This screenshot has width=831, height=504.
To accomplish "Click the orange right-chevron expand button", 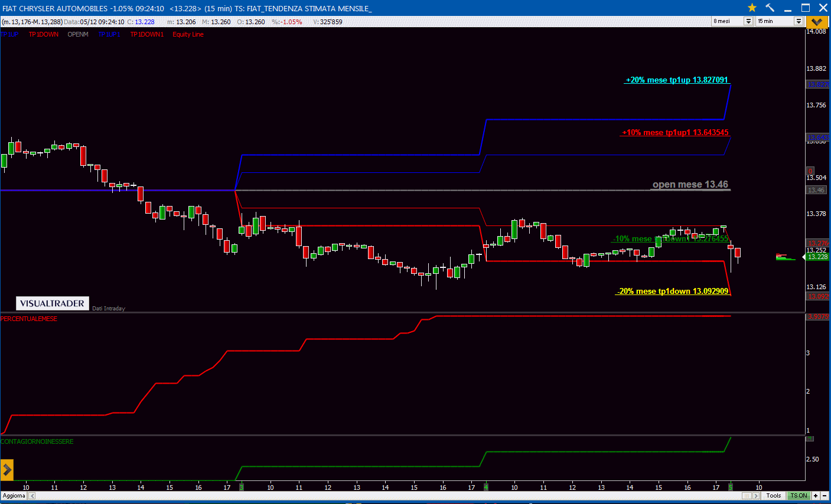I will coord(7,470).
